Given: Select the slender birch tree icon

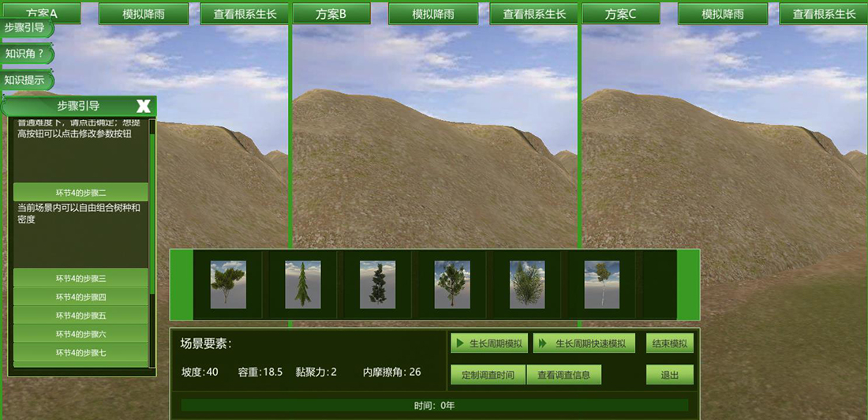Looking at the screenshot, I should coord(601,284).
